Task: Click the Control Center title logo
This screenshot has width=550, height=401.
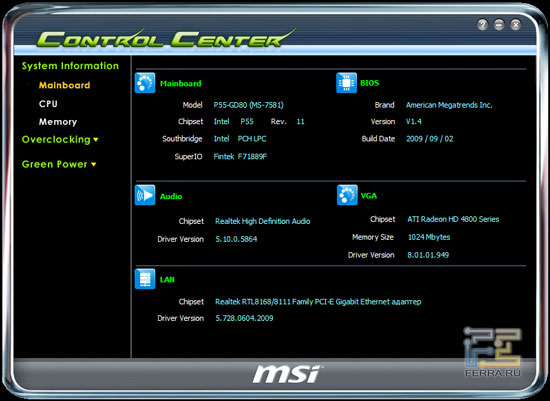Action: tap(165, 38)
